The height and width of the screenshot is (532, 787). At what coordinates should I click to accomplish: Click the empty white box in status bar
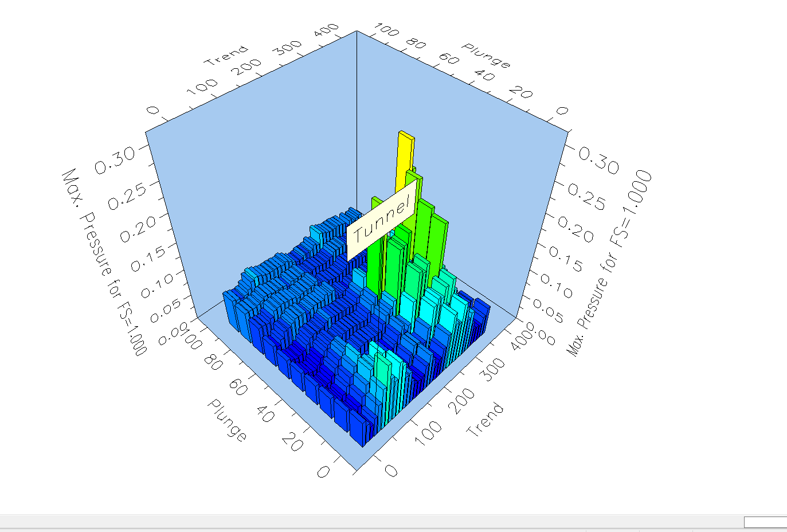(x=765, y=522)
